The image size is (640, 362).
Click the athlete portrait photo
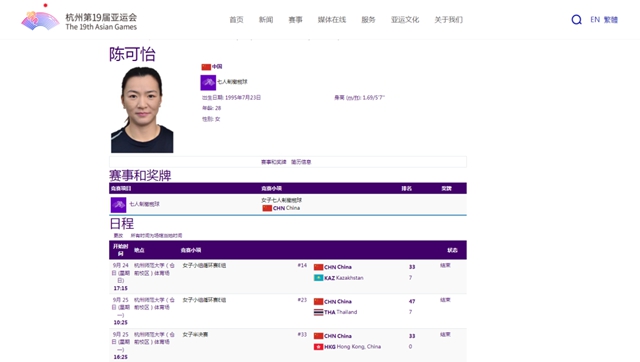coord(142,110)
